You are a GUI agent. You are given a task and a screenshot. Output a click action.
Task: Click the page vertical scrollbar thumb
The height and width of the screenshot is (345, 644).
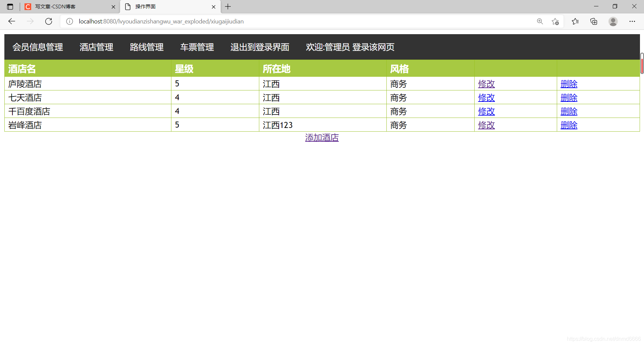(x=642, y=63)
